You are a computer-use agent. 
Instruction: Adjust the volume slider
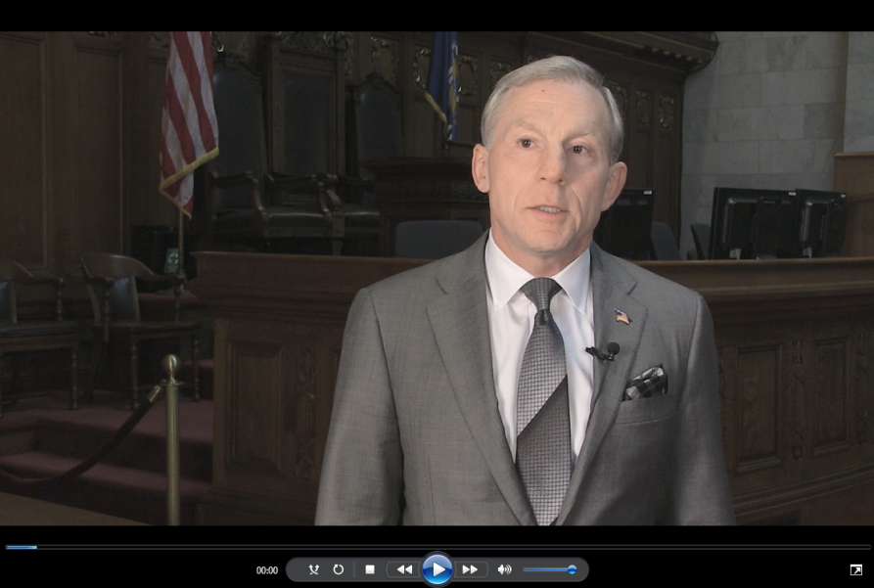549,569
